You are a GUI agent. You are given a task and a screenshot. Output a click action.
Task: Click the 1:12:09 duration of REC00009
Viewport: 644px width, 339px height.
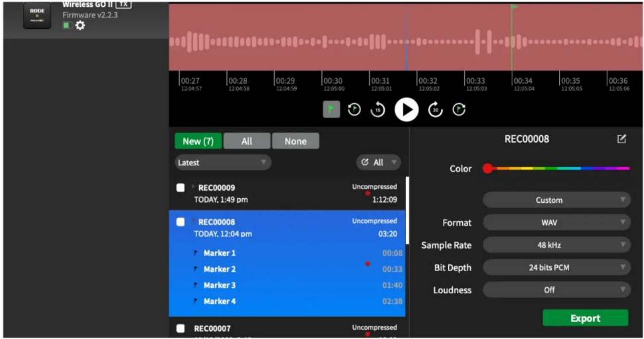tap(385, 200)
